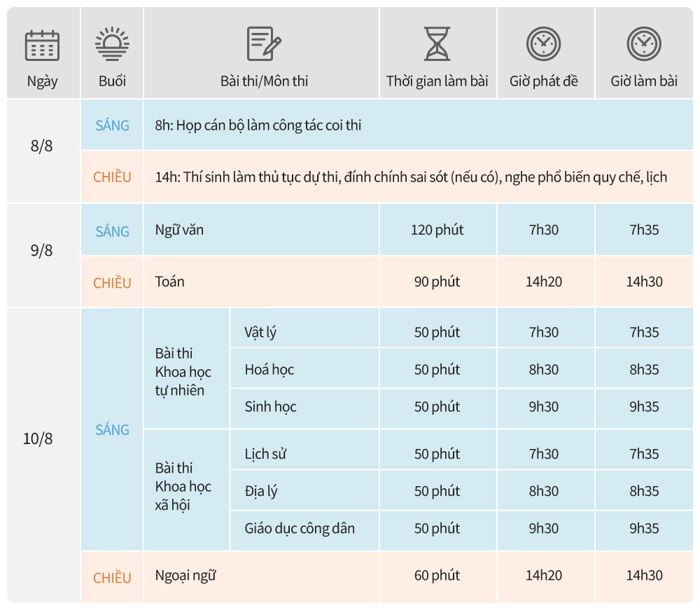Click the clock icon above Giờ phát đề
700x608 pixels.
(x=544, y=44)
